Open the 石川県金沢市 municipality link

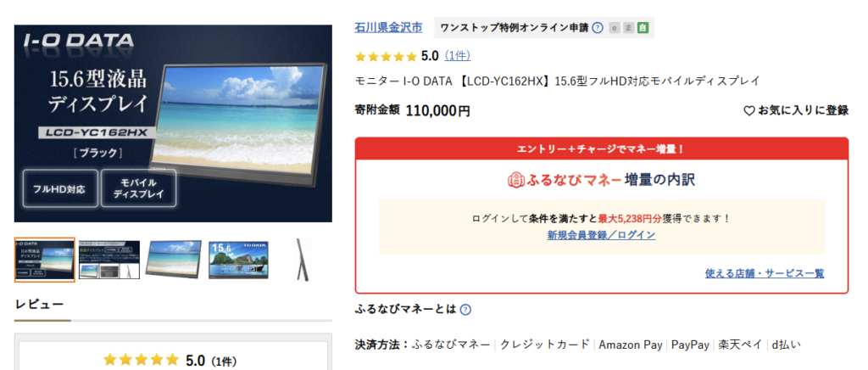tap(388, 28)
